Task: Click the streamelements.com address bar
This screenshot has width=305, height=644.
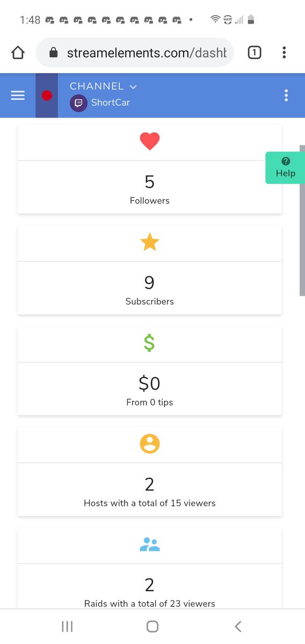Action: tap(134, 53)
